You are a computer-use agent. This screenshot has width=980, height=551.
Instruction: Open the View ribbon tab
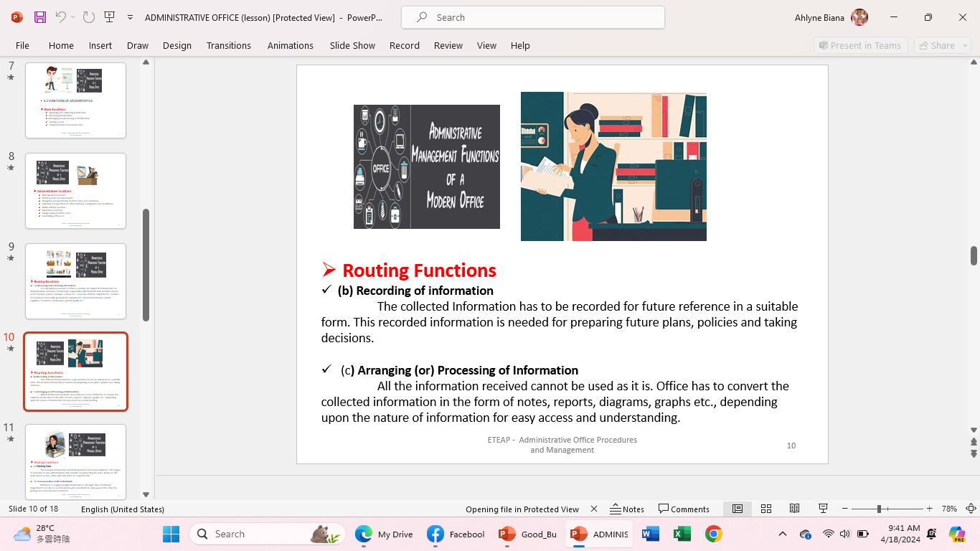486,45
